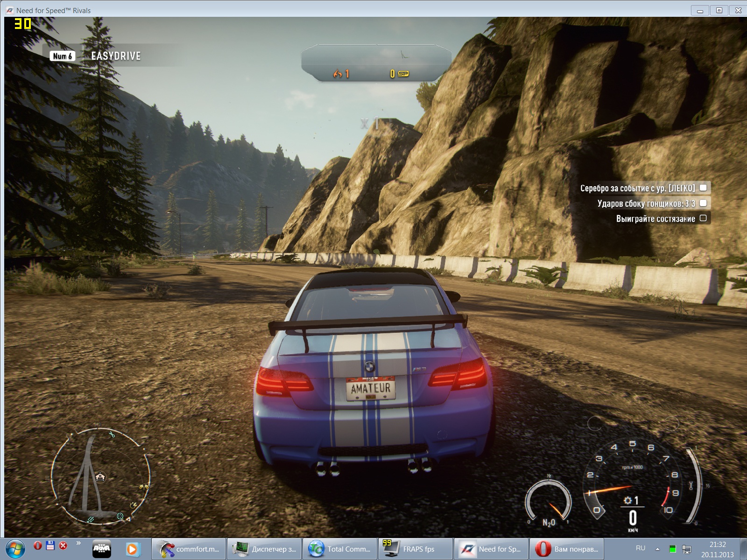Image resolution: width=747 pixels, height=560 pixels.
Task: Click the gear indicator on the tachometer
Action: click(631, 500)
